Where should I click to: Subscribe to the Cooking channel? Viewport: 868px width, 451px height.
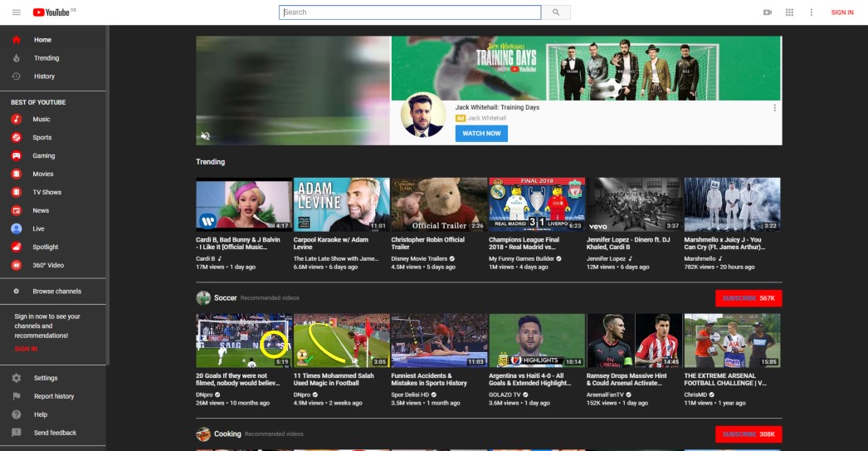coord(749,434)
